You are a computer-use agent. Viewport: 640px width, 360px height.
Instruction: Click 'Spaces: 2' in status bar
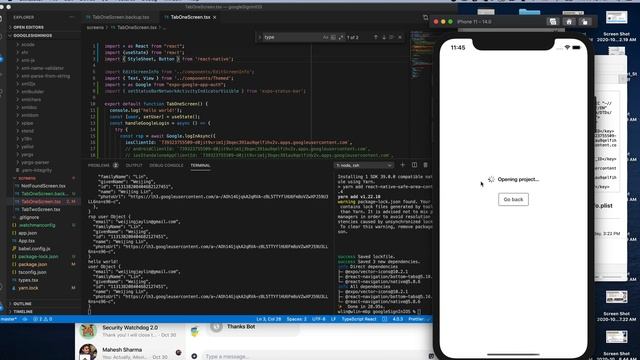click(296, 319)
